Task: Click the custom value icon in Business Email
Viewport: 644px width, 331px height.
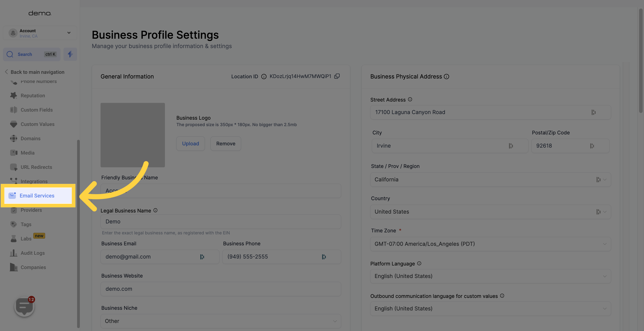Action: [x=202, y=257]
